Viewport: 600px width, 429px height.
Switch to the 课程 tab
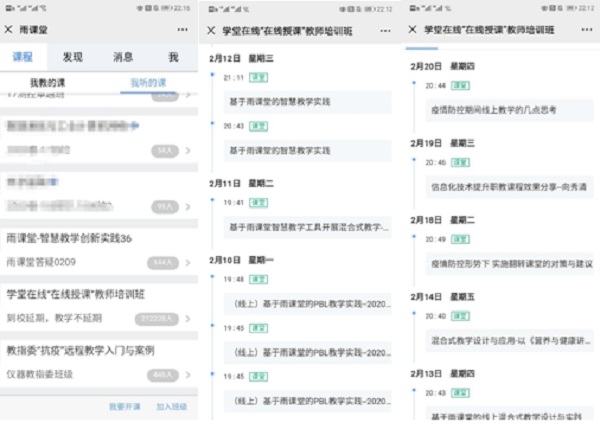coord(23,58)
